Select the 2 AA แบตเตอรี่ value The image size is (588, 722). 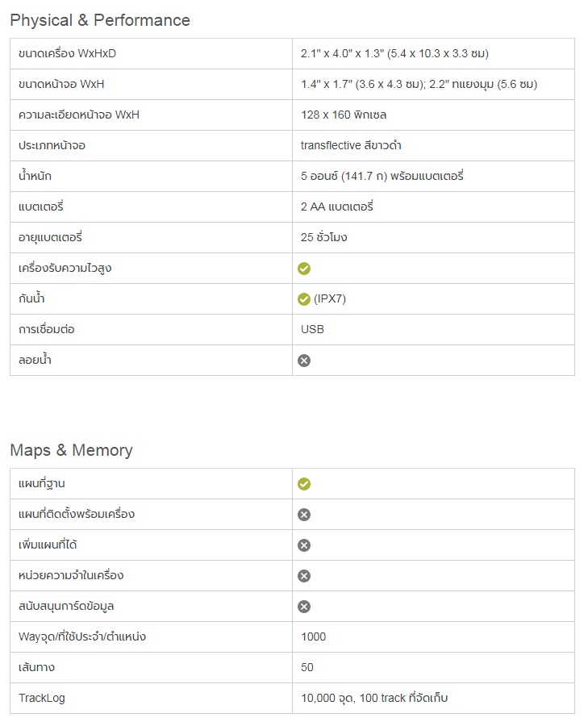tap(336, 207)
